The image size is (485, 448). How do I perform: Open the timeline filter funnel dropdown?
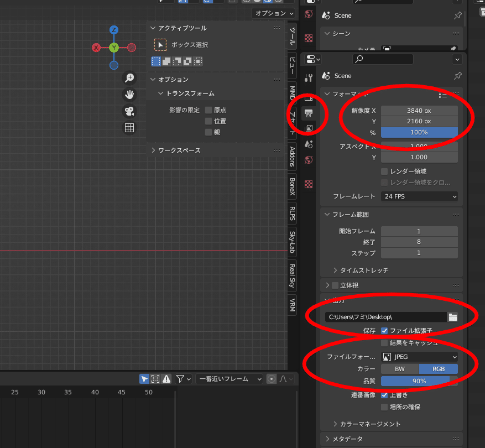[x=183, y=379]
